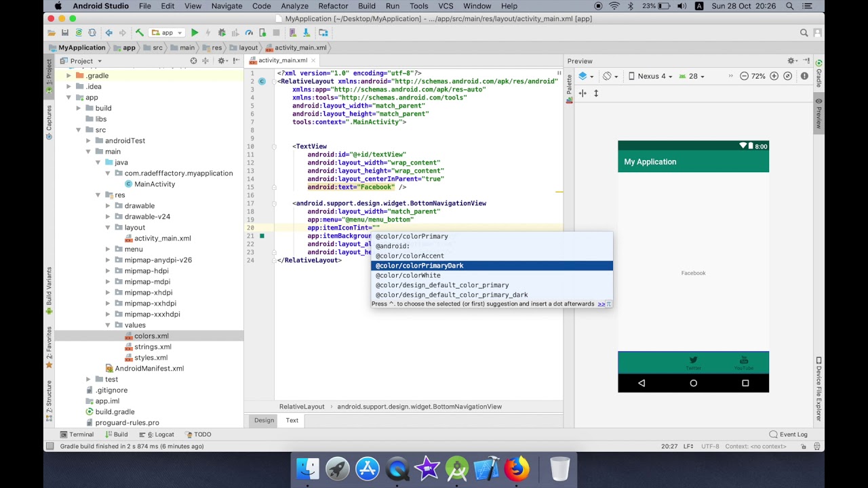Image resolution: width=868 pixels, height=488 pixels.
Task: Collapse the src folder in tree
Action: tap(79, 129)
